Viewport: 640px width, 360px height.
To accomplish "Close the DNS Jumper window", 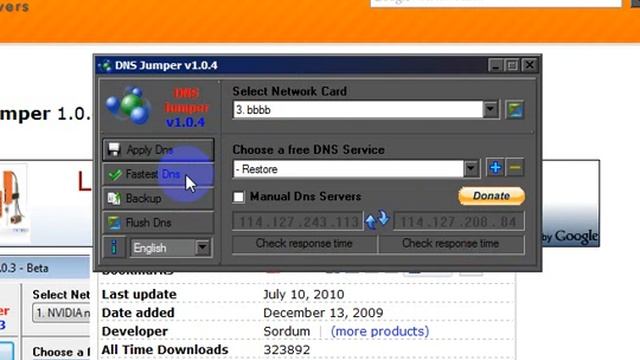I will point(530,65).
